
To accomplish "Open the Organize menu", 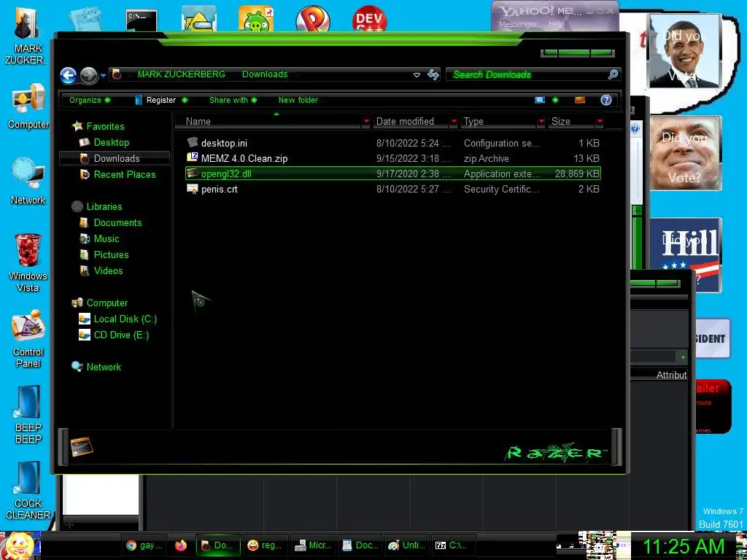I will pos(90,100).
